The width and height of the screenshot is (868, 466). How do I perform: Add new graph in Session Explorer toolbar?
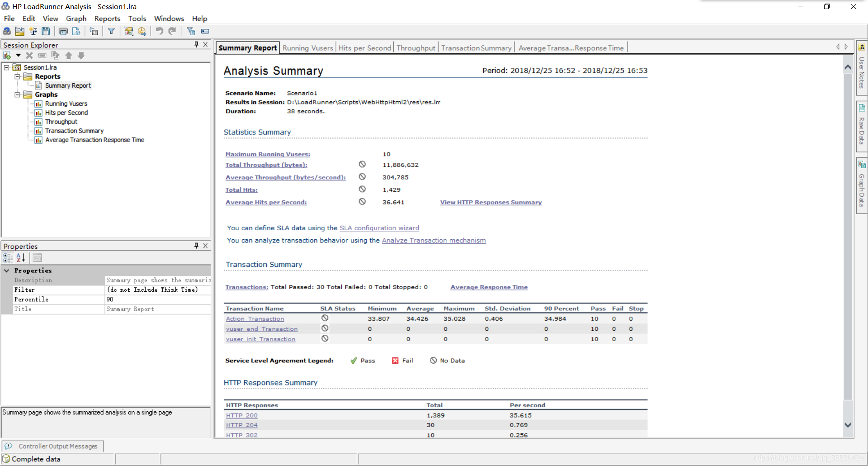pos(7,56)
